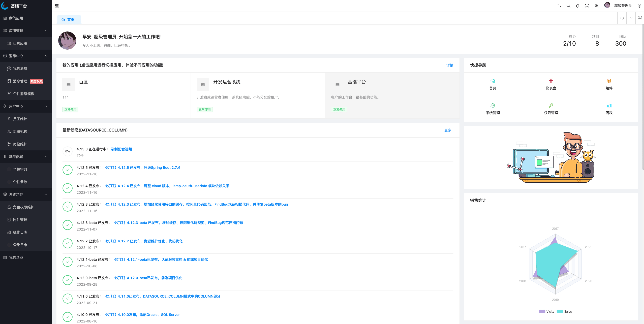Toggle the Visits legend series
The image size is (644, 324).
tap(546, 312)
